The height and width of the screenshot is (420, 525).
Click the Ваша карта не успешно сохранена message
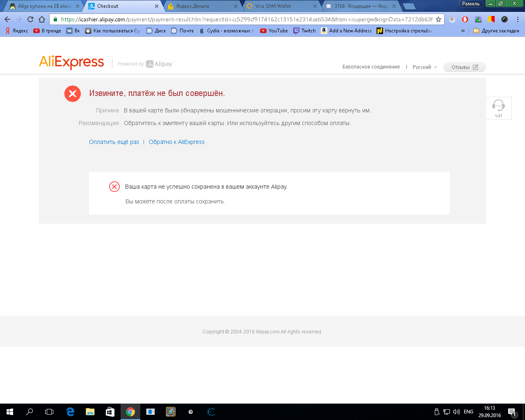click(206, 187)
